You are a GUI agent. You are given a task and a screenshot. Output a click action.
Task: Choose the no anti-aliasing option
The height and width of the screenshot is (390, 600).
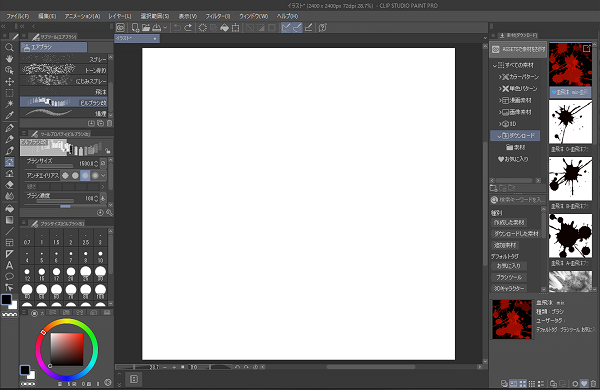point(65,175)
